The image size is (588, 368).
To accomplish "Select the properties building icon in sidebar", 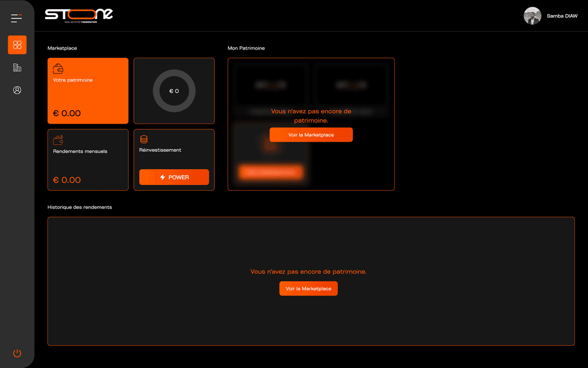I will (x=17, y=67).
